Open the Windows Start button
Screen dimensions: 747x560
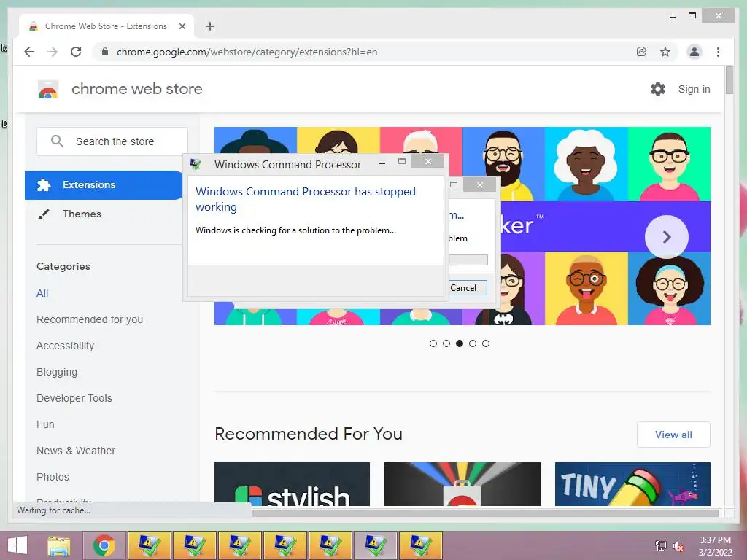point(18,545)
